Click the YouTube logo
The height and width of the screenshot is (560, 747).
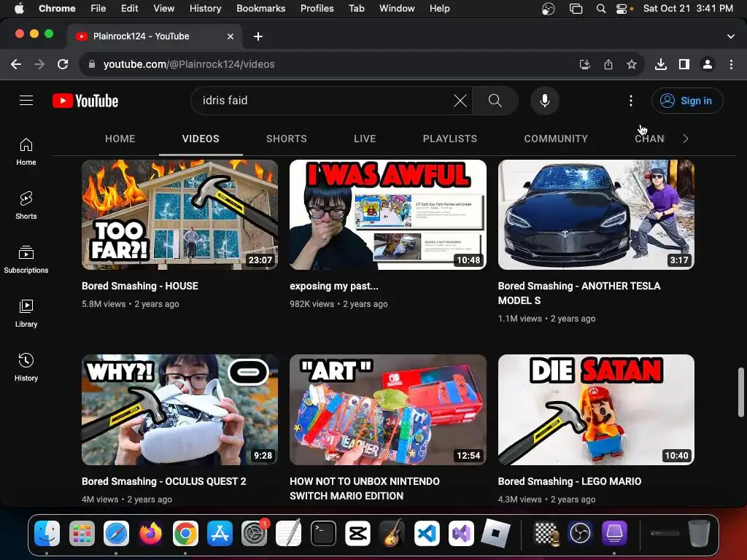pyautogui.click(x=85, y=101)
